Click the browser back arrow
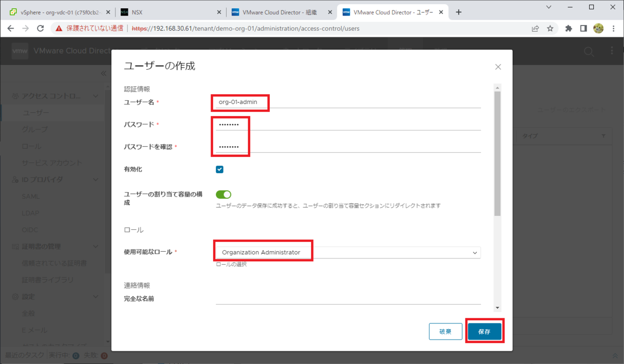This screenshot has height=364, width=624. click(11, 29)
